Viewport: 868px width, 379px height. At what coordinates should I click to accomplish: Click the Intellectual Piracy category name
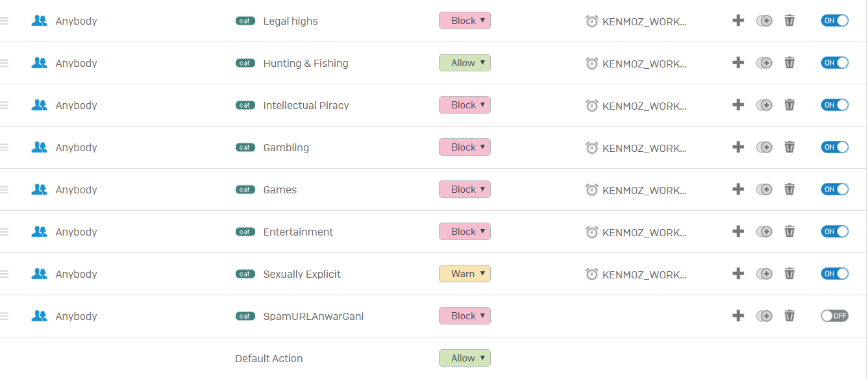[x=306, y=105]
